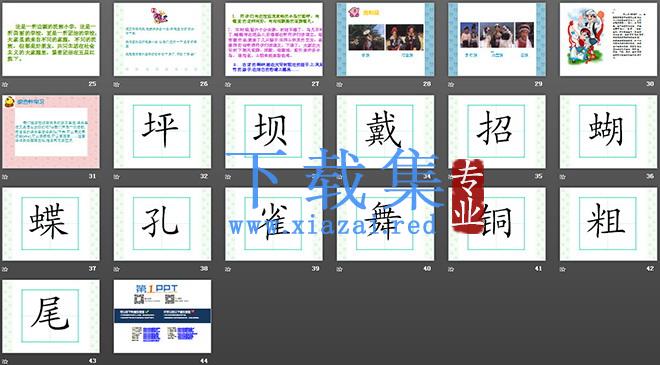Select slide 35 showing character 招
Screen dimensions: 660x365
pyautogui.click(x=497, y=131)
